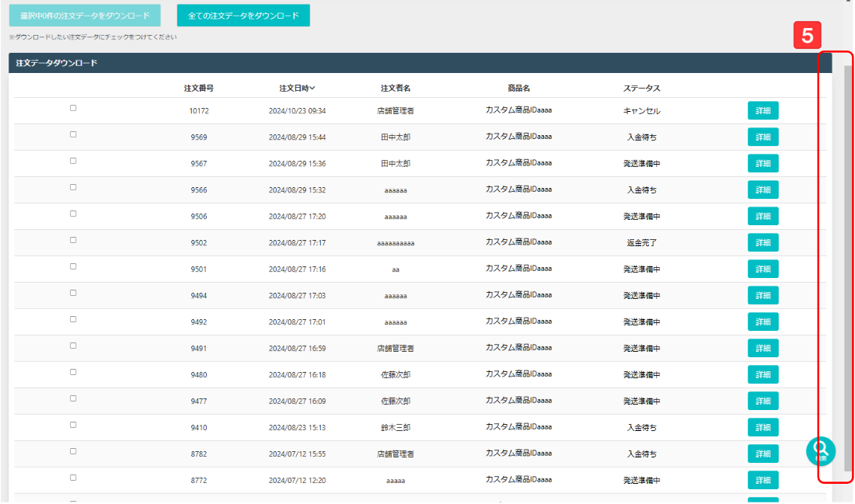Click the 返金完了 status text
This screenshot has width=855, height=504.
pyautogui.click(x=642, y=242)
